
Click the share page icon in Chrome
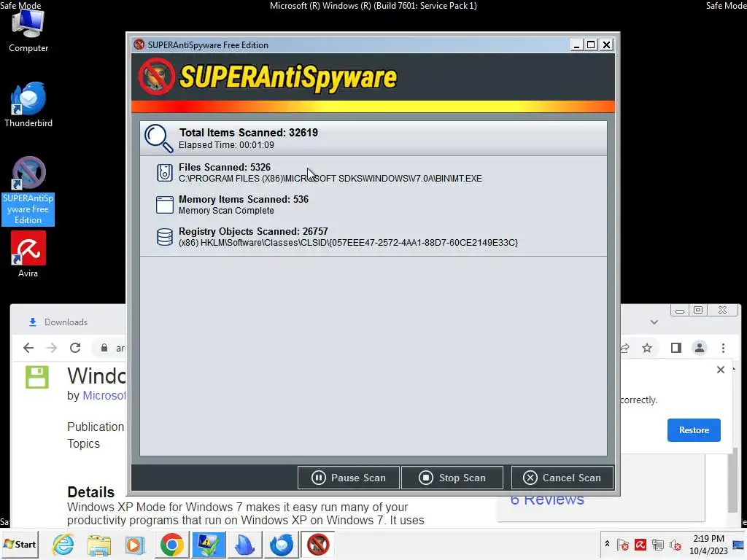click(625, 348)
